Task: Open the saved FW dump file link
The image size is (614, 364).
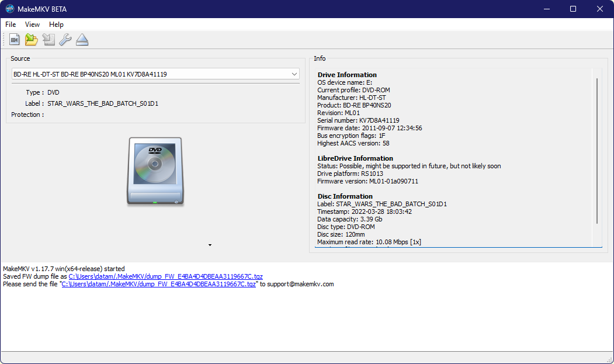Action: tap(166, 276)
